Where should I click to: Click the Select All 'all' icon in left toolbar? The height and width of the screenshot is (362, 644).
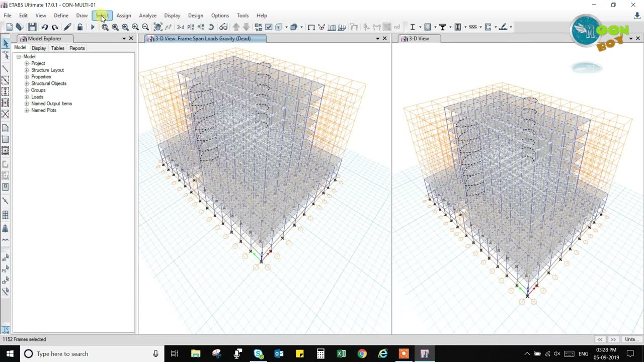pyautogui.click(x=6, y=258)
